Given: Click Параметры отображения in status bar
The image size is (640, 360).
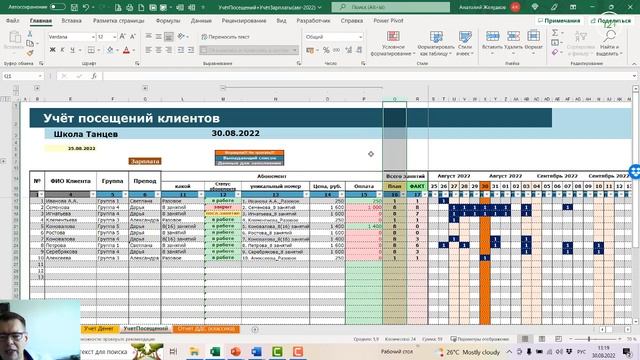Looking at the screenshot, I should tap(480, 339).
